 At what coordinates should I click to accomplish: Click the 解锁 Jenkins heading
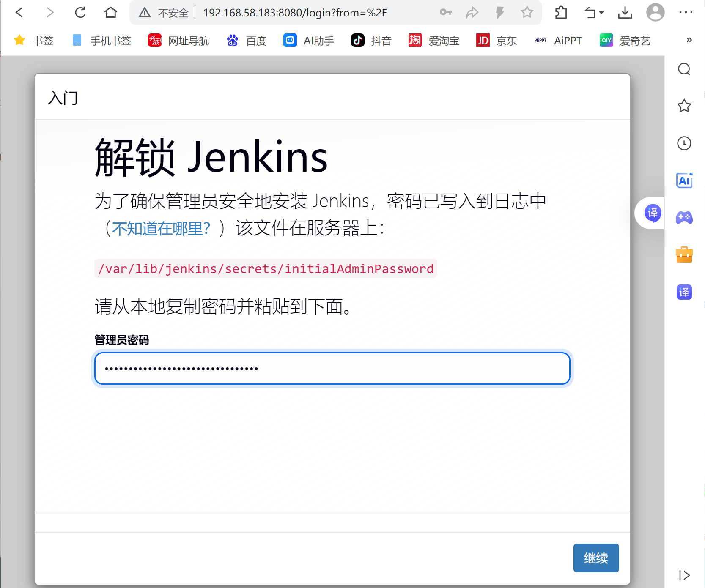(211, 157)
